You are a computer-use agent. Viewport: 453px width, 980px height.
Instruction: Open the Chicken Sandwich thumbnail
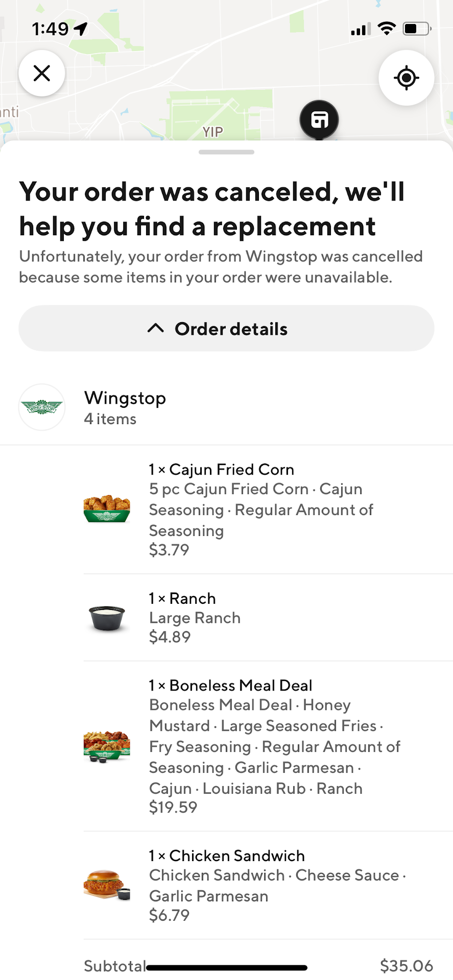(107, 885)
